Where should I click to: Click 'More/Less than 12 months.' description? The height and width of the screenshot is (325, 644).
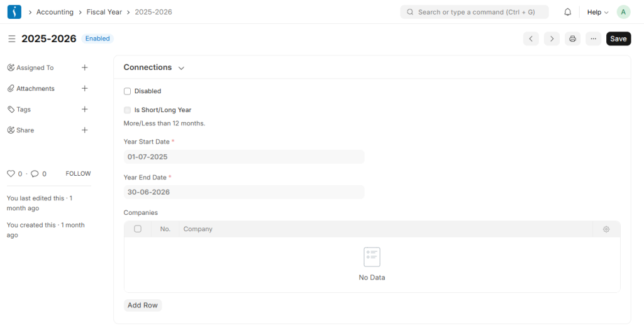[x=164, y=123]
